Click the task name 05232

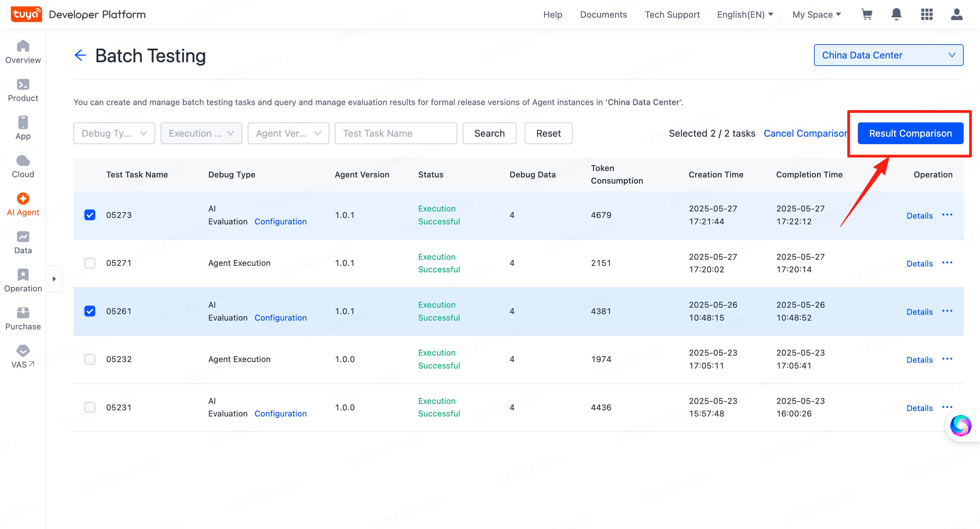coord(119,359)
